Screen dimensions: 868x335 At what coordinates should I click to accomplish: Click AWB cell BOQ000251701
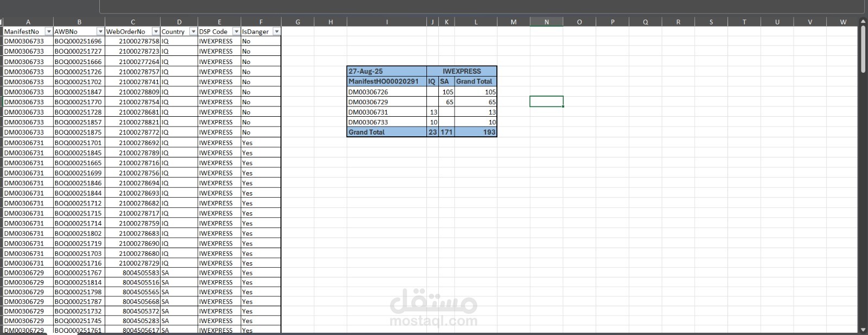point(79,143)
